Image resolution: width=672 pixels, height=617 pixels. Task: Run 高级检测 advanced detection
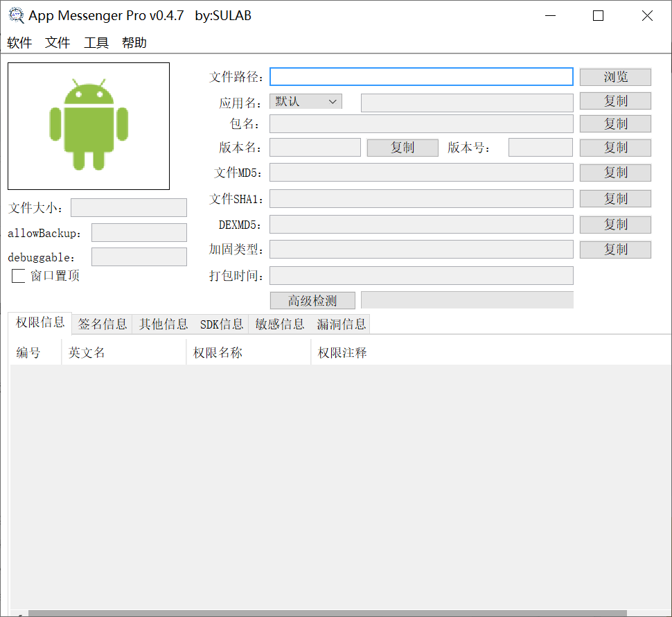point(312,300)
